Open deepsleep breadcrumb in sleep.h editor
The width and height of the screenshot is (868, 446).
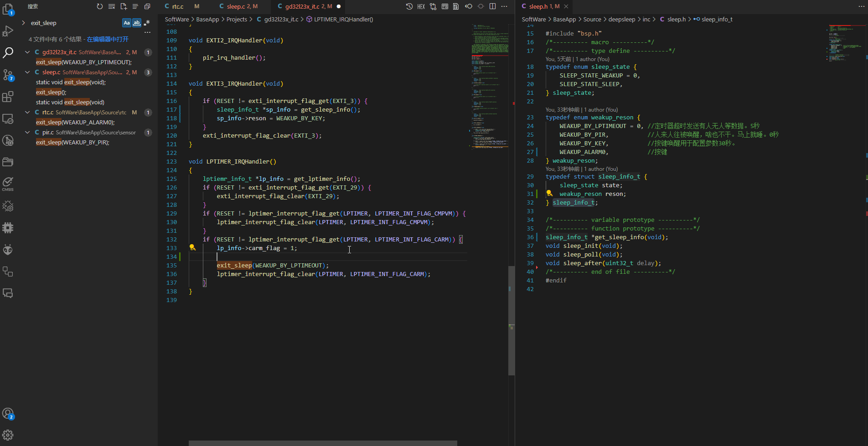tap(621, 19)
